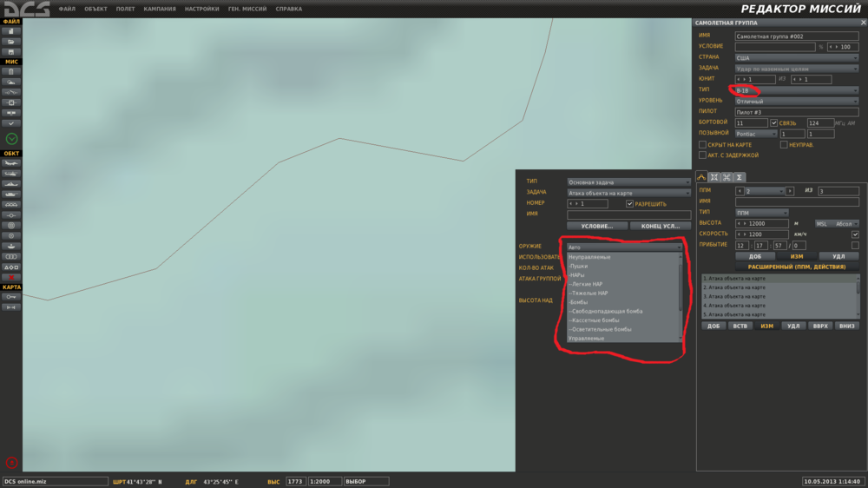
Task: Enable СКРЫТ НА КАРТЕ checkbox
Action: pyautogui.click(x=702, y=144)
